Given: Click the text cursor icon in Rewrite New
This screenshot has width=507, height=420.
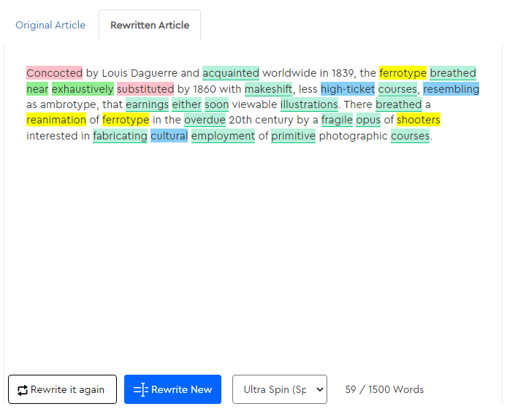Looking at the screenshot, I should pos(141,389).
